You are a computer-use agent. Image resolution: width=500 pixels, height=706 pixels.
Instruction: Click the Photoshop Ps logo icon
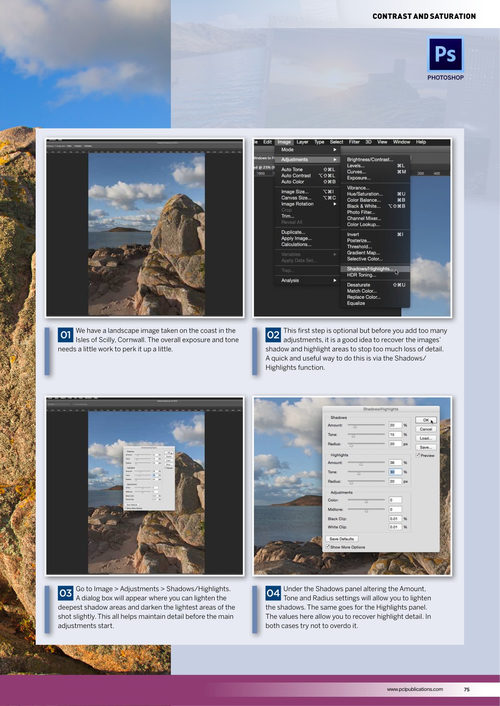pos(445,54)
